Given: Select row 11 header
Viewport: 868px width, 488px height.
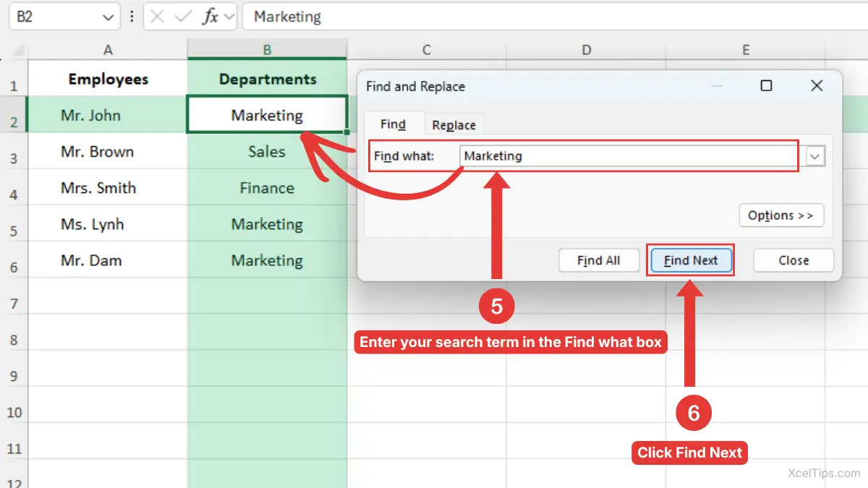Looking at the screenshot, I should click(x=14, y=441).
